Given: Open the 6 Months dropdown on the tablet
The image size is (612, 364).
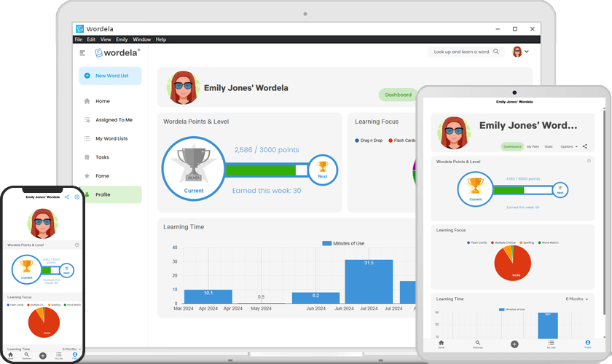Looking at the screenshot, I should tap(577, 299).
